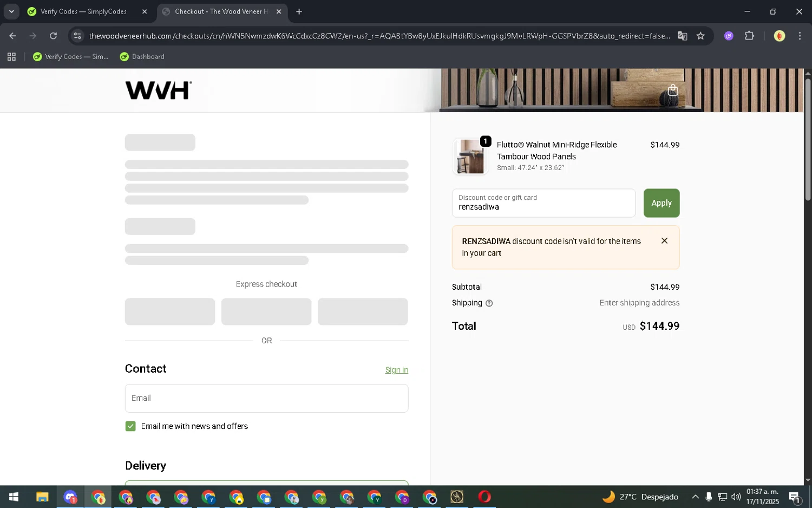
Task: Open the Verify Codes bookmark
Action: [71, 56]
